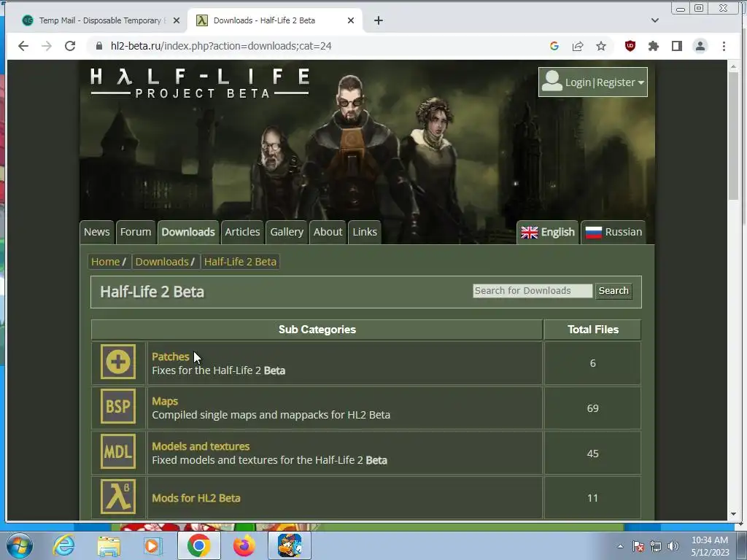This screenshot has width=747, height=560.
Task: Close the Temp Mail tab
Action: (177, 20)
